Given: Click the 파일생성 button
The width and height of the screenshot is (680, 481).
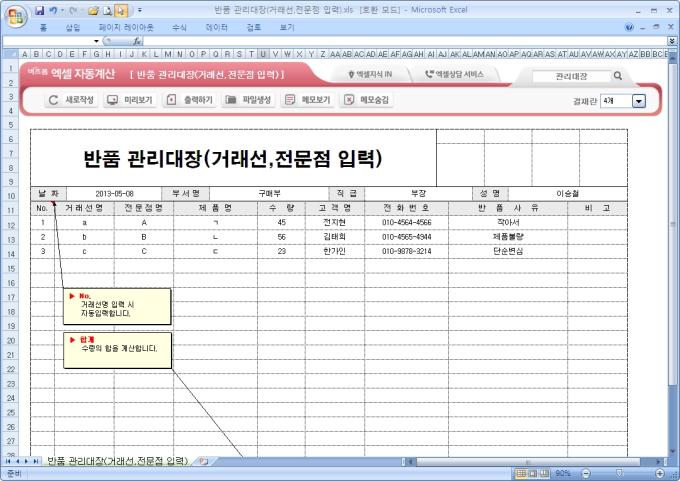Looking at the screenshot, I should 249,100.
